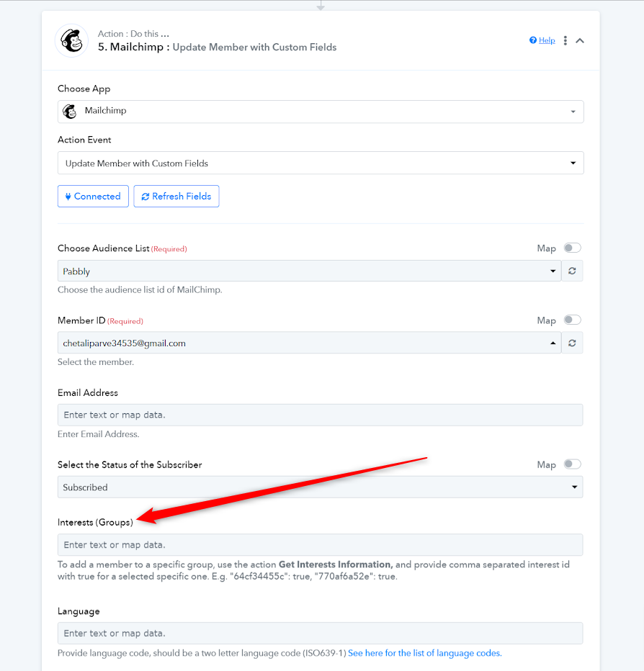Click the Mailchimp icon in Choose App

(69, 112)
